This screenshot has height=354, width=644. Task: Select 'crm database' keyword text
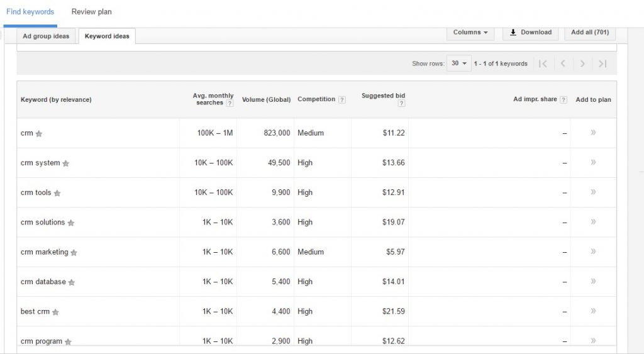[x=43, y=282]
